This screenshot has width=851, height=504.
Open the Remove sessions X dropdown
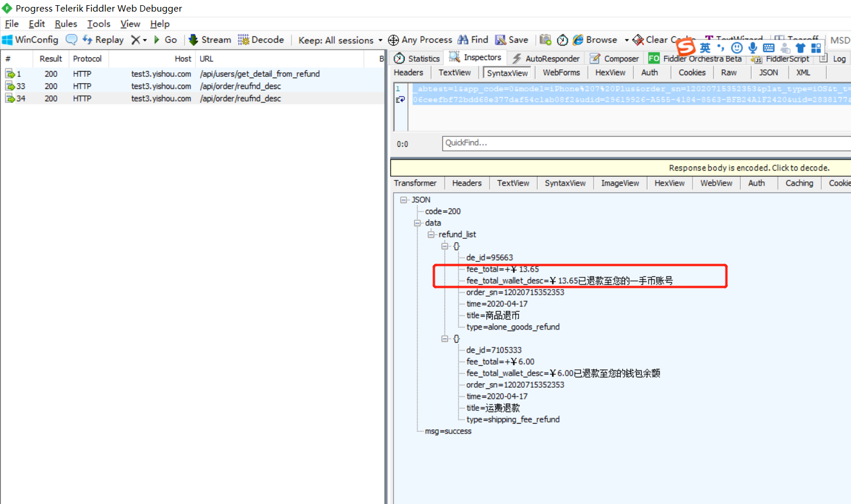(x=139, y=40)
